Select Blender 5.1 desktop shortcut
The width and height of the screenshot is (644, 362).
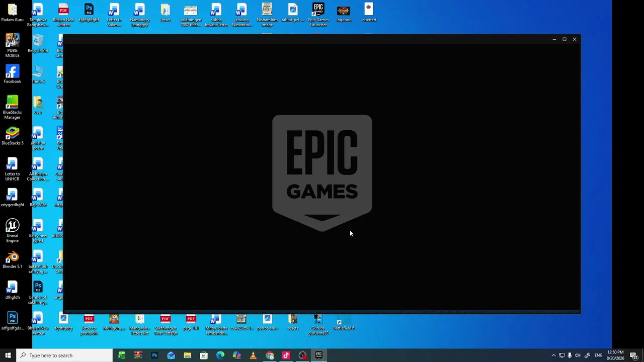12,259
